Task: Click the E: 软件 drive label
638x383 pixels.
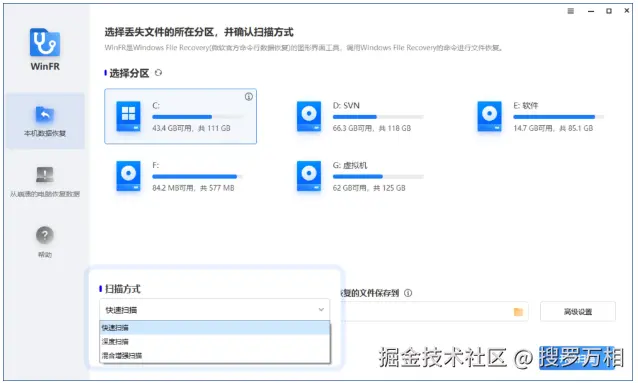Action: [526, 105]
